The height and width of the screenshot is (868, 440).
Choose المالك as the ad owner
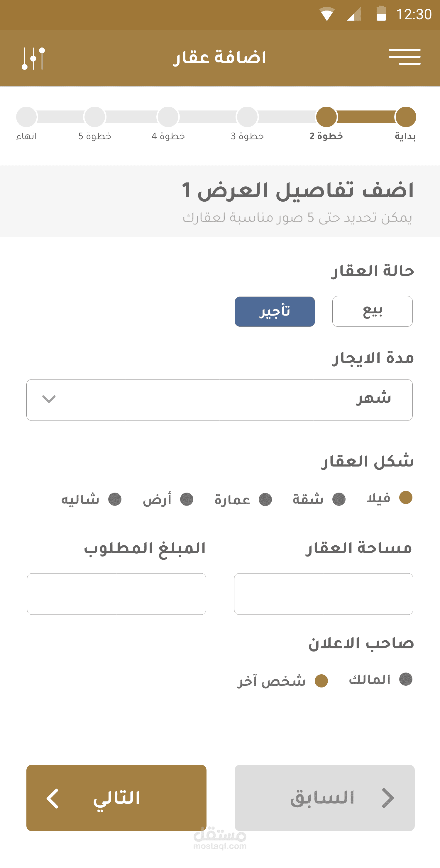coord(406,679)
